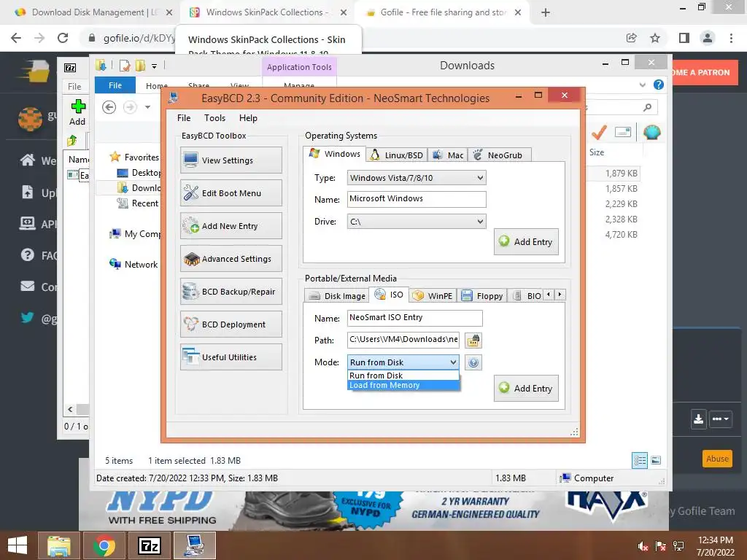The image size is (747, 560).
Task: Click the ISO Path text field
Action: click(403, 340)
